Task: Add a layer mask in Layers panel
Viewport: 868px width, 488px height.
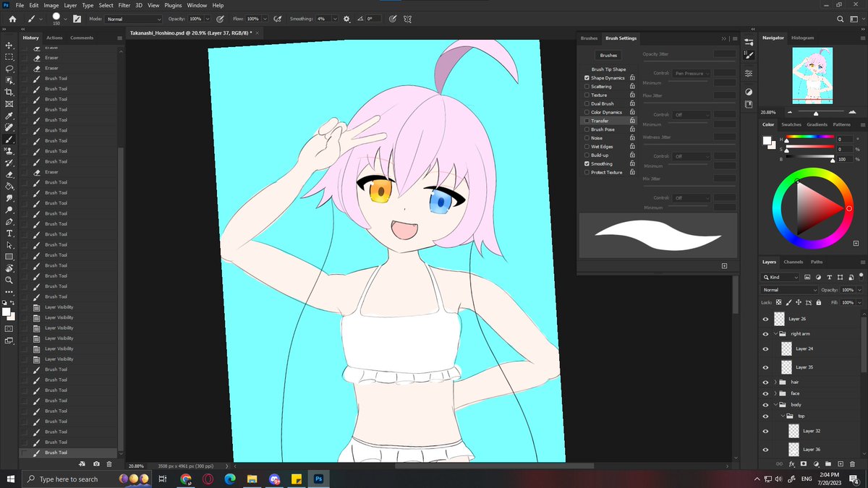Action: (804, 463)
